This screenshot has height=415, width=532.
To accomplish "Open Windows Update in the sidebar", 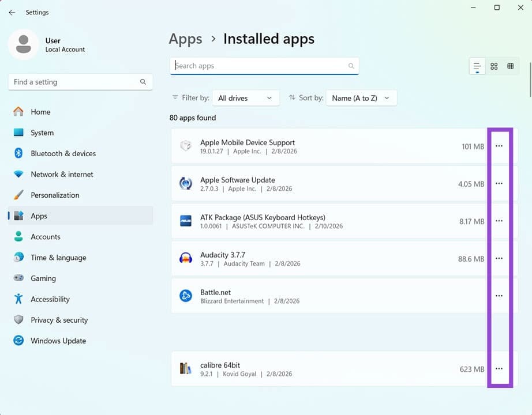I will click(x=58, y=341).
